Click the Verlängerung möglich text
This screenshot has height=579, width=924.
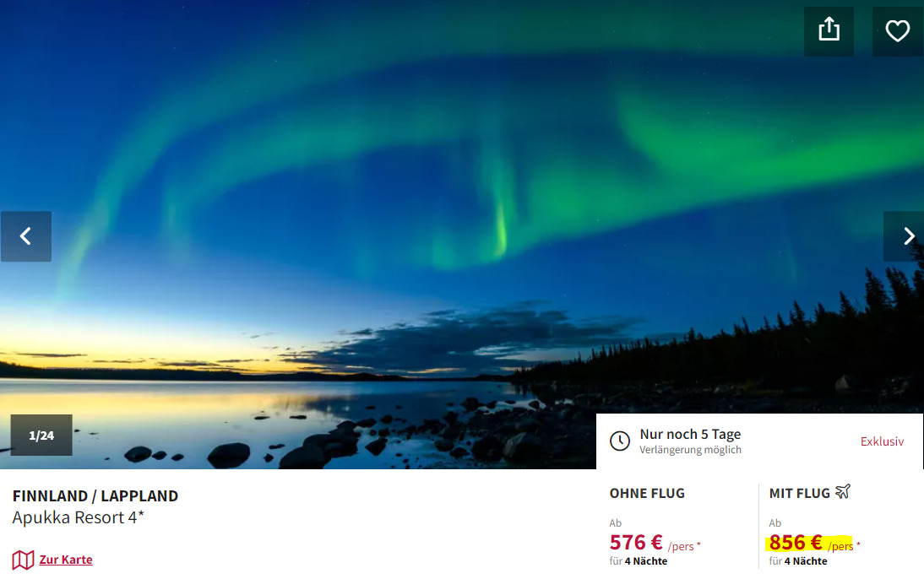click(x=690, y=449)
